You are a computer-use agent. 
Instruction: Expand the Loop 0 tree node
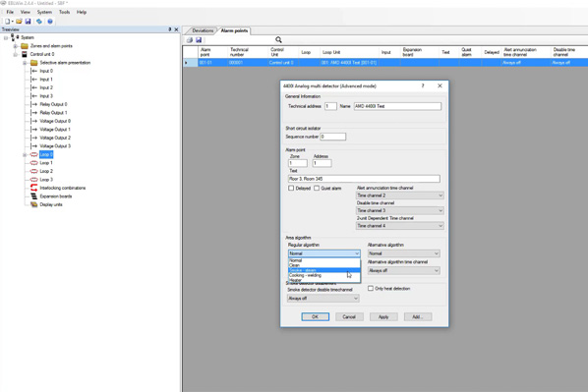(25, 155)
